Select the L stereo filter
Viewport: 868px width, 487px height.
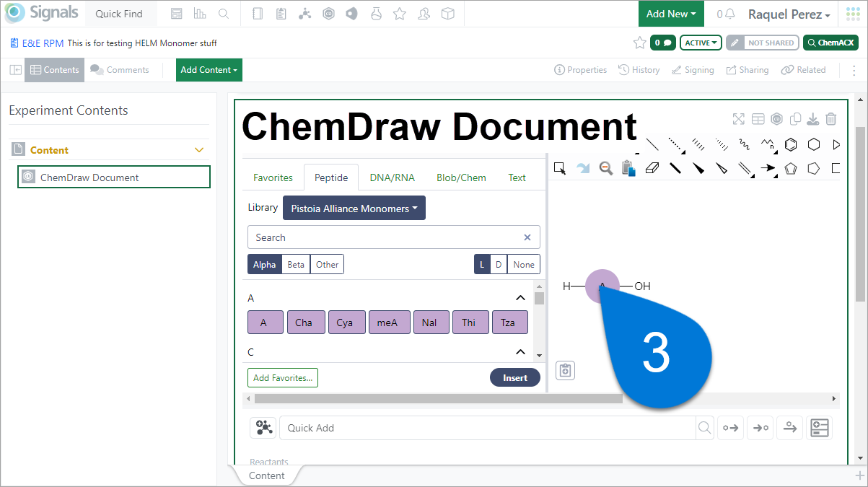pyautogui.click(x=482, y=264)
